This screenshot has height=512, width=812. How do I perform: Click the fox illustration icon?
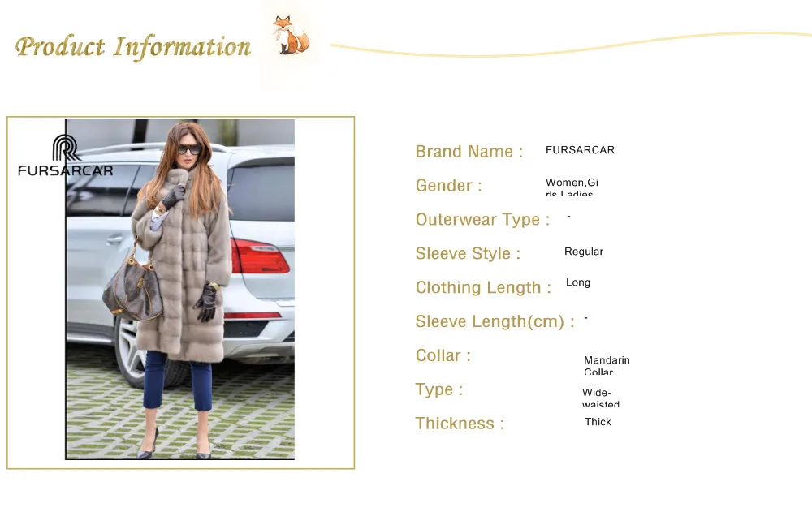point(291,35)
